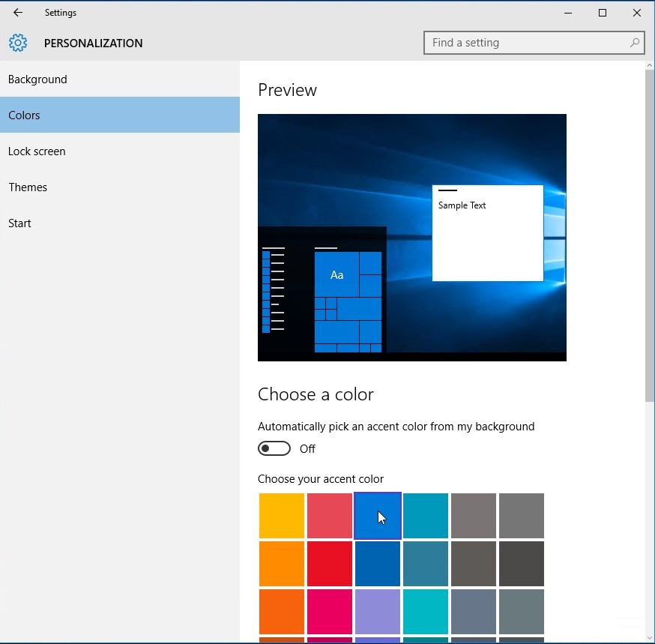Click the Settings gear icon
The width and height of the screenshot is (655, 644).
18,43
